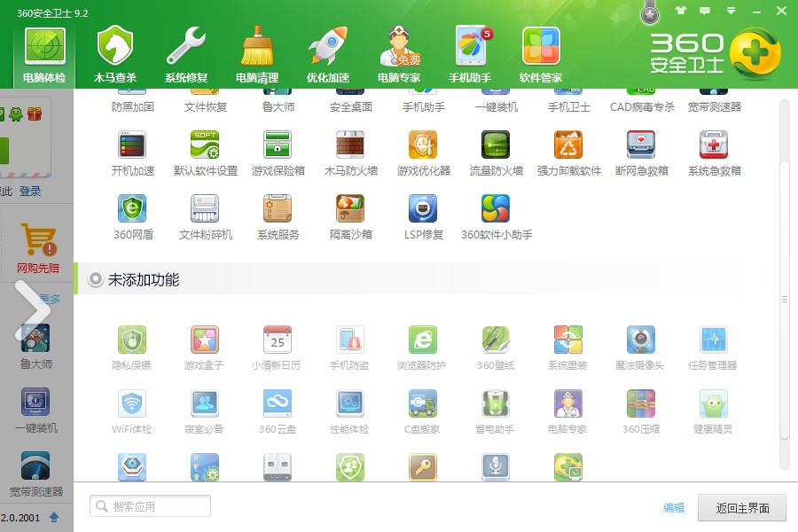Click the 搜索应用 search box

click(x=150, y=506)
